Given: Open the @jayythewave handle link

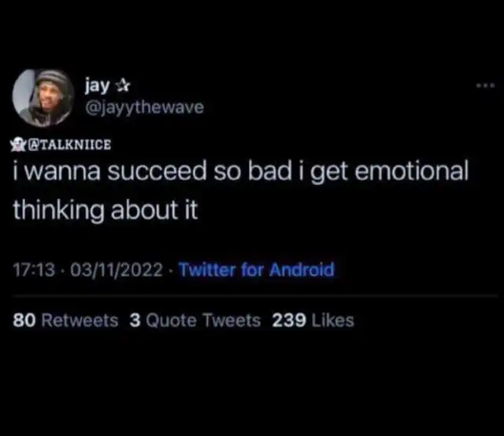Looking at the screenshot, I should click(x=144, y=107).
